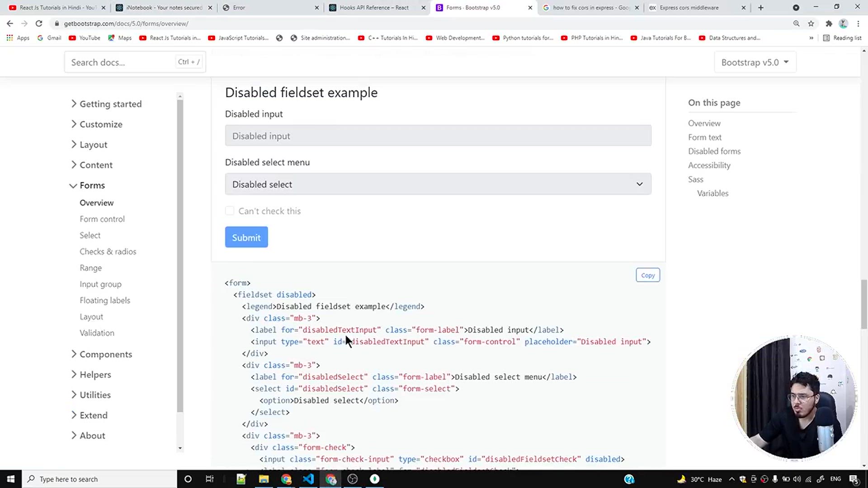The width and height of the screenshot is (868, 488).
Task: Click the sidebar navigation scrollbar down arrow
Action: click(x=180, y=448)
